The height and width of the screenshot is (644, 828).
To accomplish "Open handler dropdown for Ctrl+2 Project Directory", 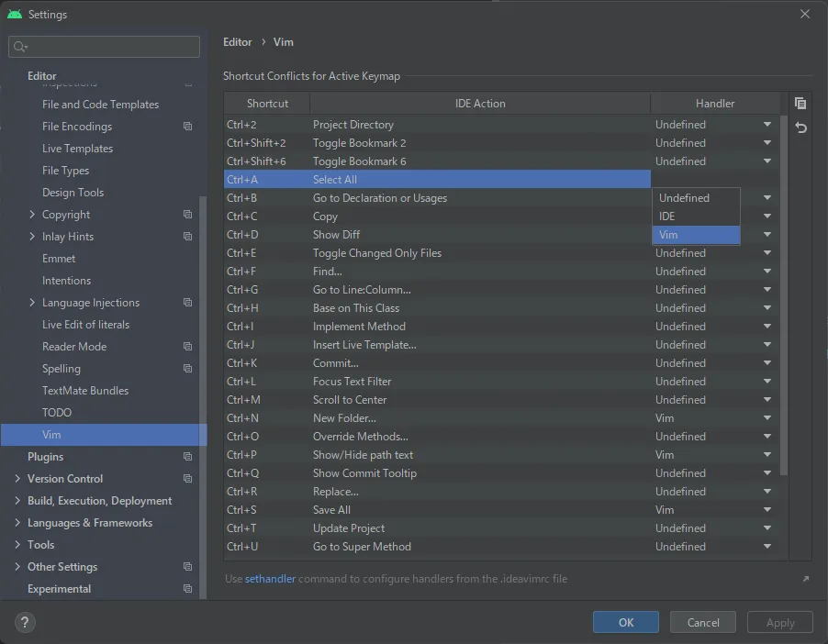I will click(766, 125).
